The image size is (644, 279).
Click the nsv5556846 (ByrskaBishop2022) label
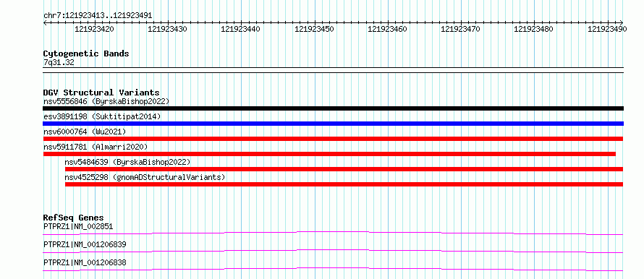click(x=106, y=101)
